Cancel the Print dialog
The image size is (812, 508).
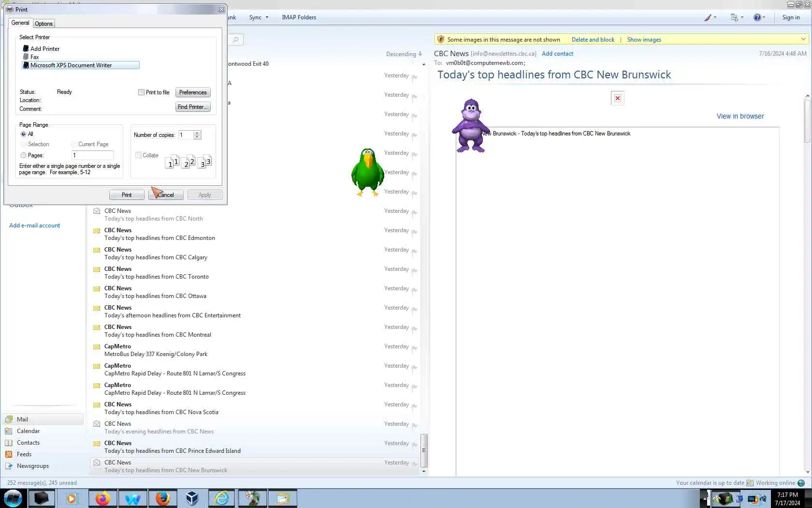(166, 195)
